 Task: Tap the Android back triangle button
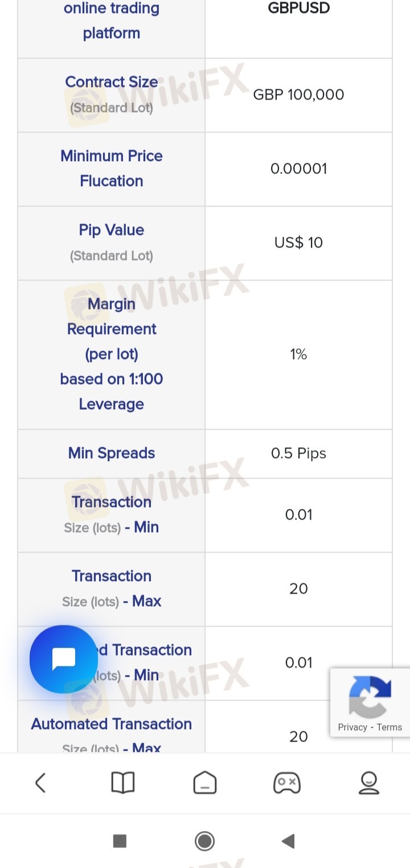click(288, 841)
